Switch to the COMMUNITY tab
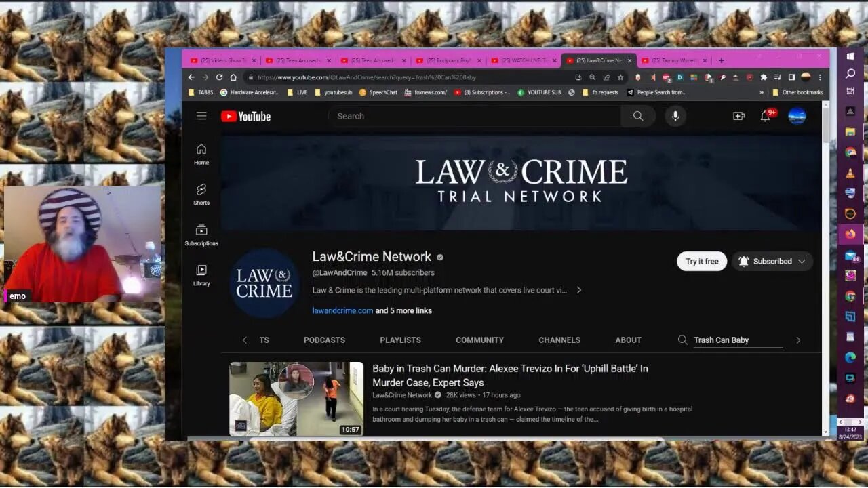The image size is (868, 488). (479, 340)
